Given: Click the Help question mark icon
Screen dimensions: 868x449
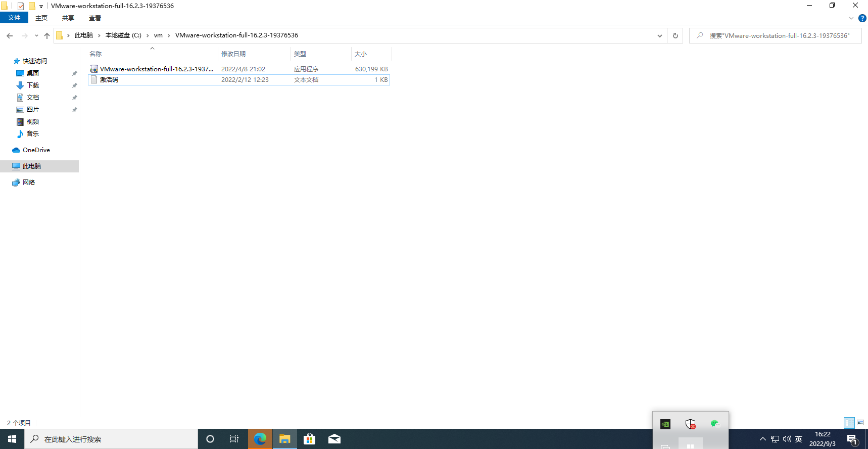Looking at the screenshot, I should pyautogui.click(x=862, y=18).
